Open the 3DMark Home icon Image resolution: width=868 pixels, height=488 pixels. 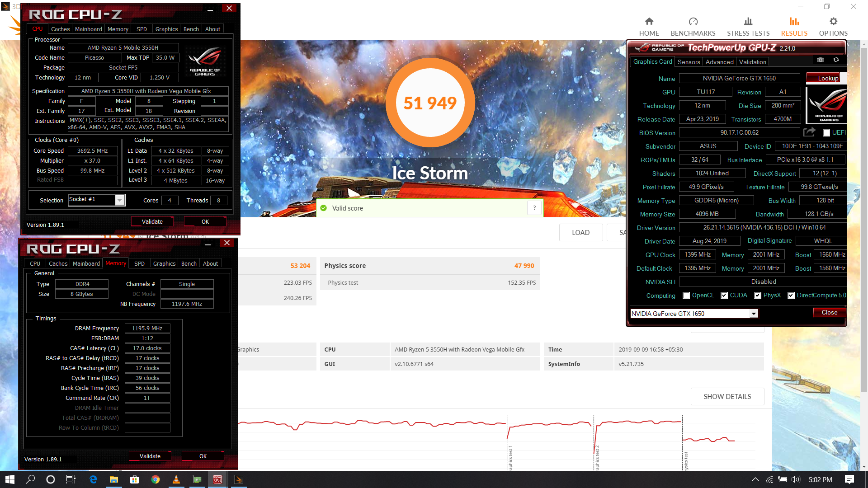pos(649,21)
